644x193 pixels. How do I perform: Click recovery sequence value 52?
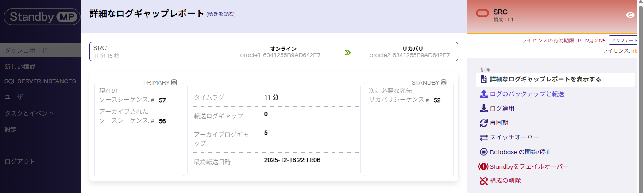point(437,100)
